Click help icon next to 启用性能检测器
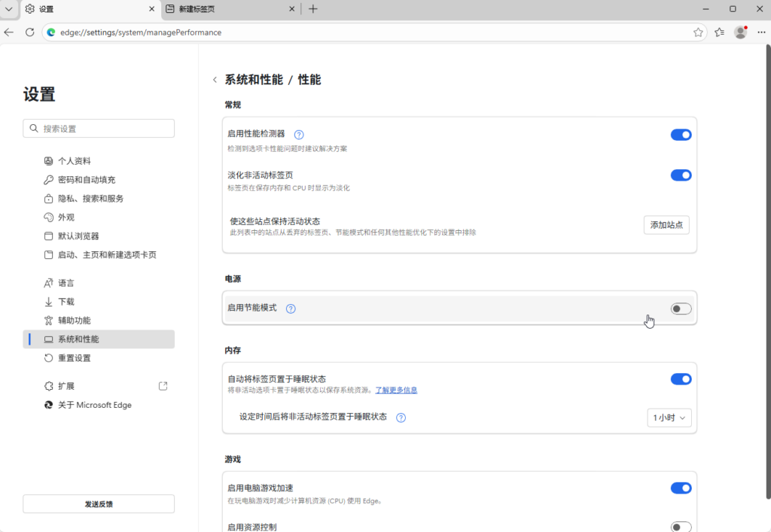771x532 pixels. point(299,135)
